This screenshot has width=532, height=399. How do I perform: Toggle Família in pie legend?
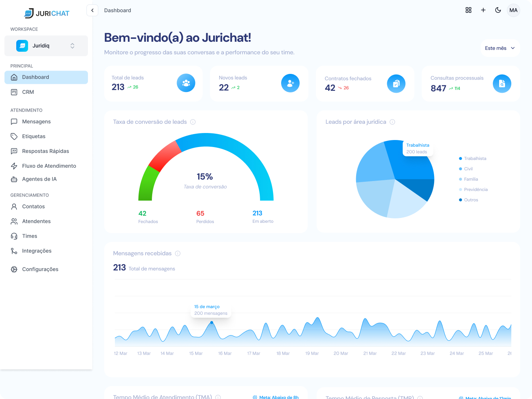pyautogui.click(x=468, y=179)
